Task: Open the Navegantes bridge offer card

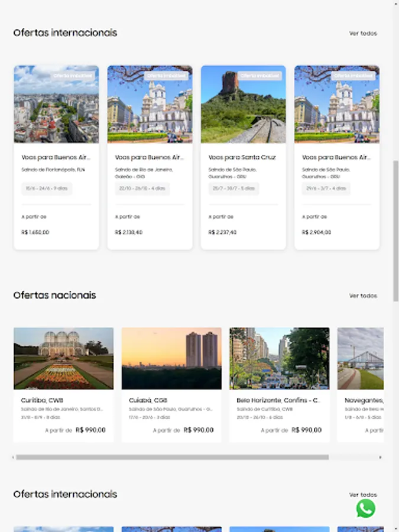Action: click(361, 384)
